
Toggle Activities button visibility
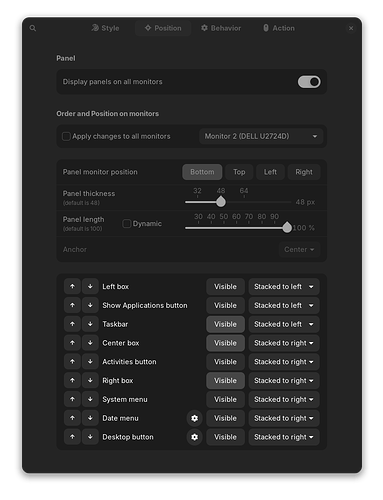225,362
